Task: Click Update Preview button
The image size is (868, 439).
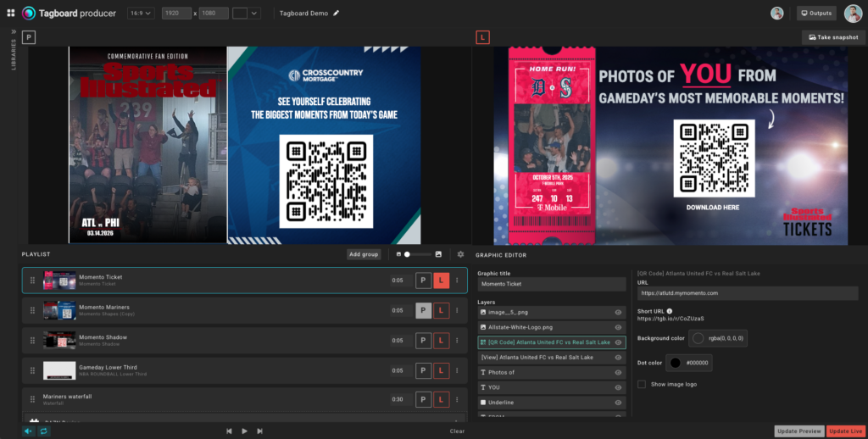Action: (799, 431)
